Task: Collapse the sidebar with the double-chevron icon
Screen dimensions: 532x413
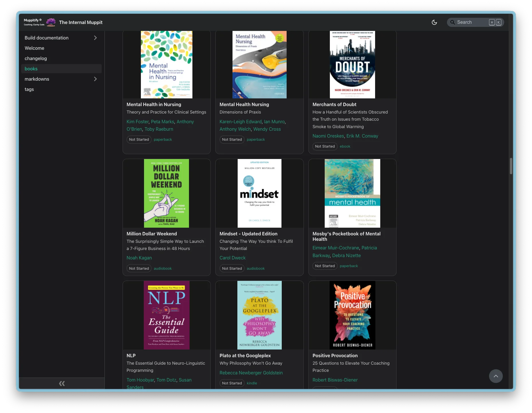Action: pos(62,383)
